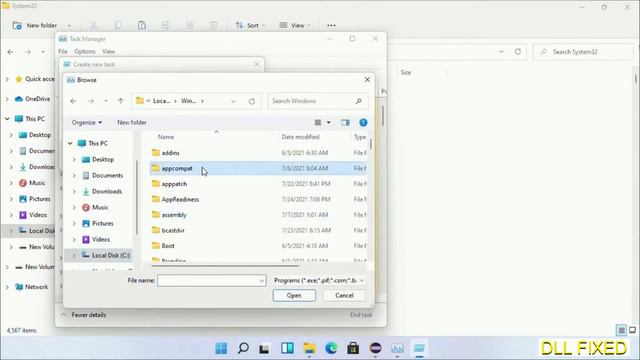
Task: Open the Organize menu
Action: pyautogui.click(x=87, y=122)
